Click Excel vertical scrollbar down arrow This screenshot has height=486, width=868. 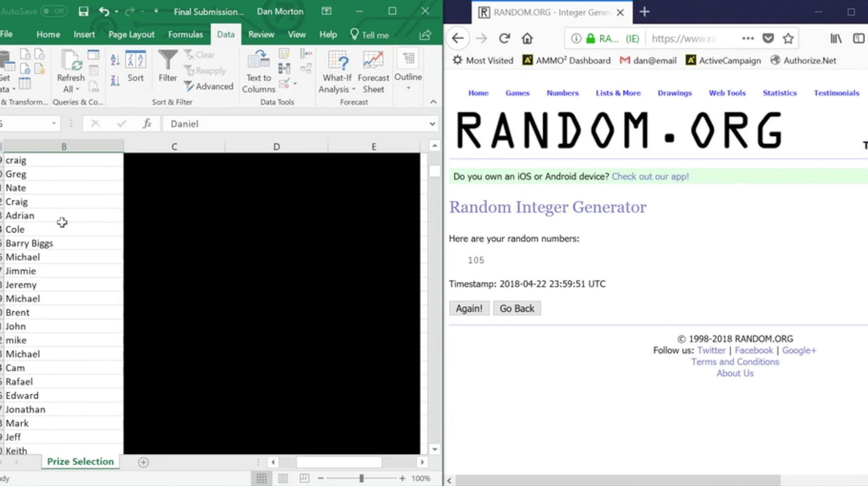point(434,450)
